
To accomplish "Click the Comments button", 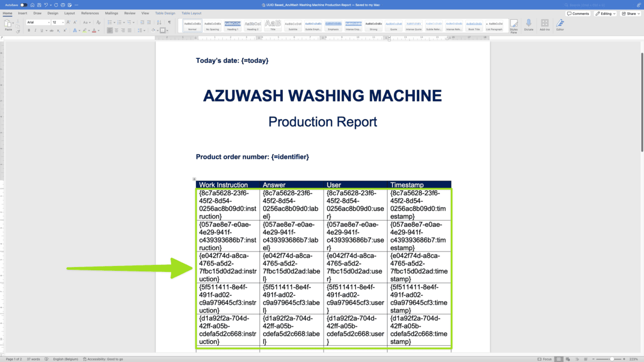I will coord(579,13).
